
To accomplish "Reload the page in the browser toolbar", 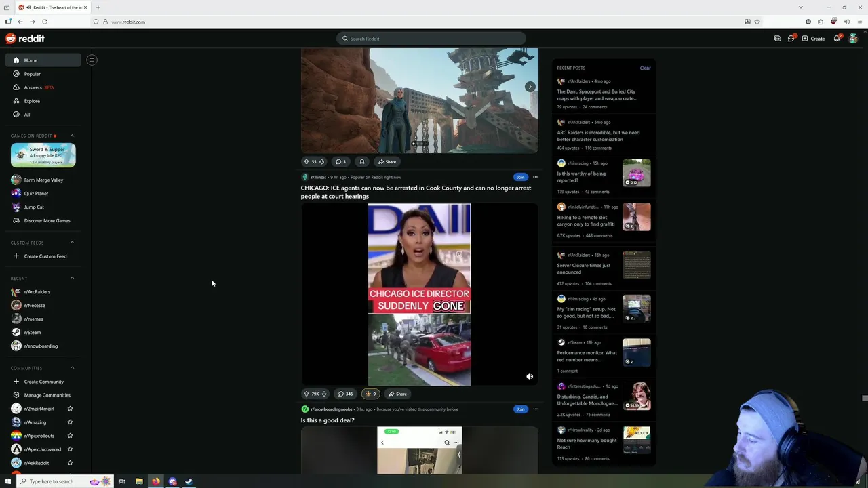I will coord(45,22).
